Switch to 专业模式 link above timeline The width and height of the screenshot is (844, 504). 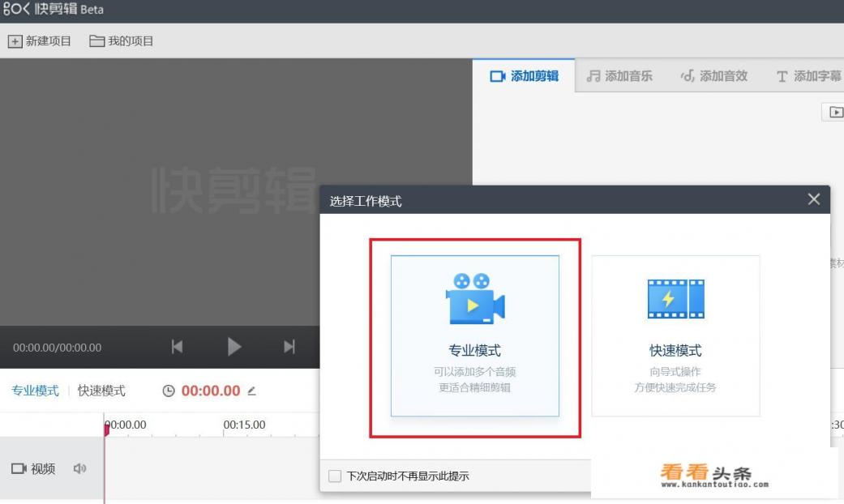click(x=35, y=391)
